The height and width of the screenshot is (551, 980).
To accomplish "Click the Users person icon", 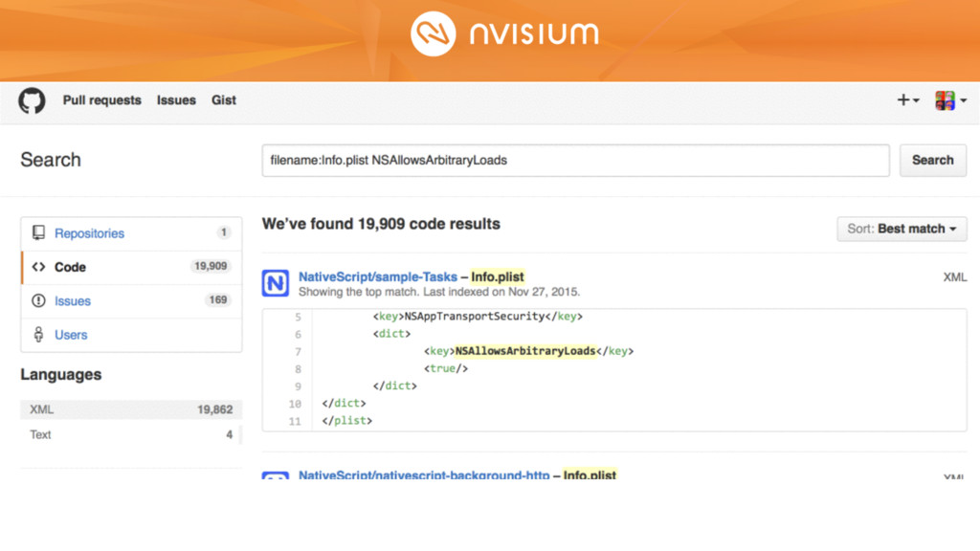I will pos(38,334).
